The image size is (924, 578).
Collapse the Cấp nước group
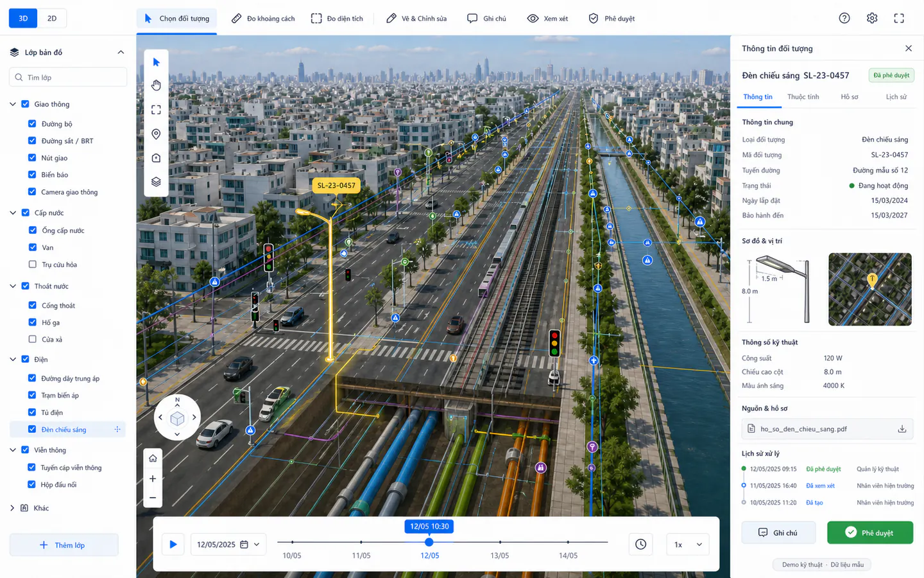pyautogui.click(x=13, y=213)
